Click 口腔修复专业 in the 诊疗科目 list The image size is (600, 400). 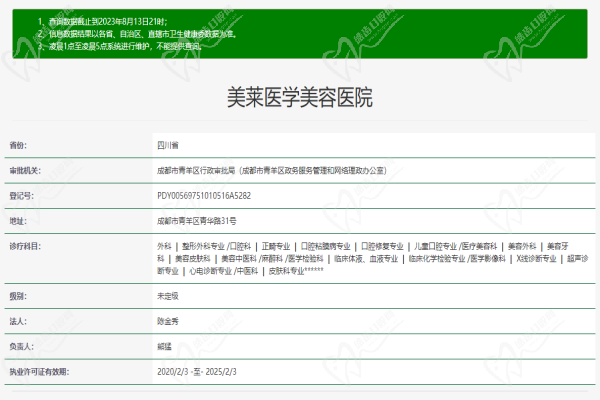point(382,246)
